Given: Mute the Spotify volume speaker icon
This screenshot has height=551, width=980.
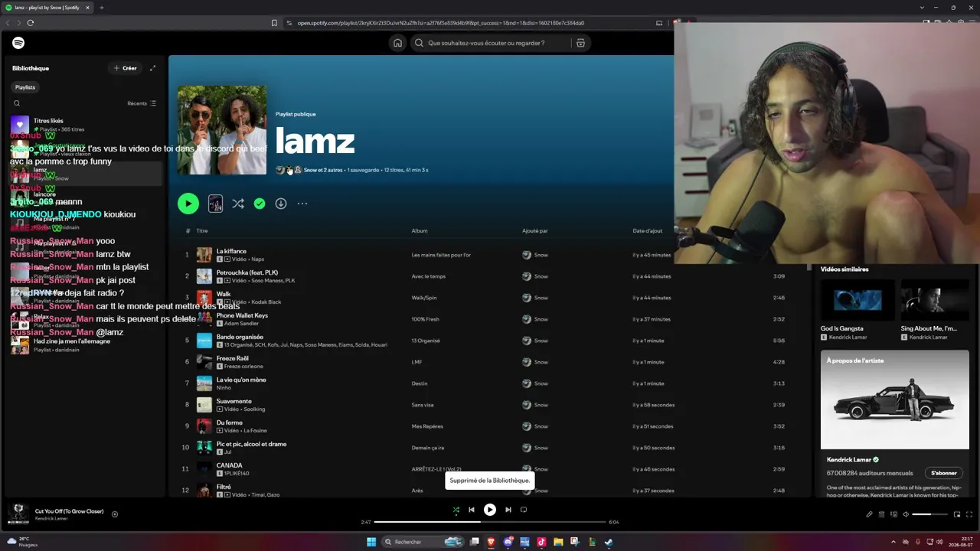Looking at the screenshot, I should [x=906, y=514].
